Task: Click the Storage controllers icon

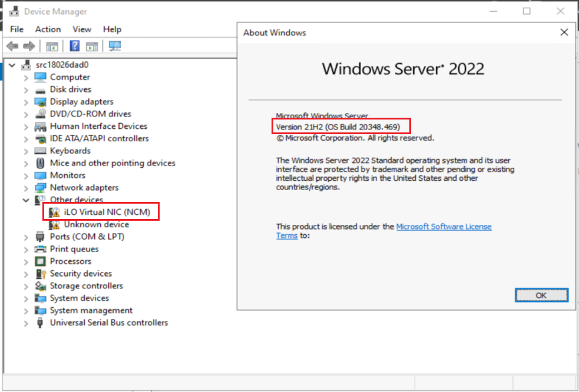Action: [40, 286]
